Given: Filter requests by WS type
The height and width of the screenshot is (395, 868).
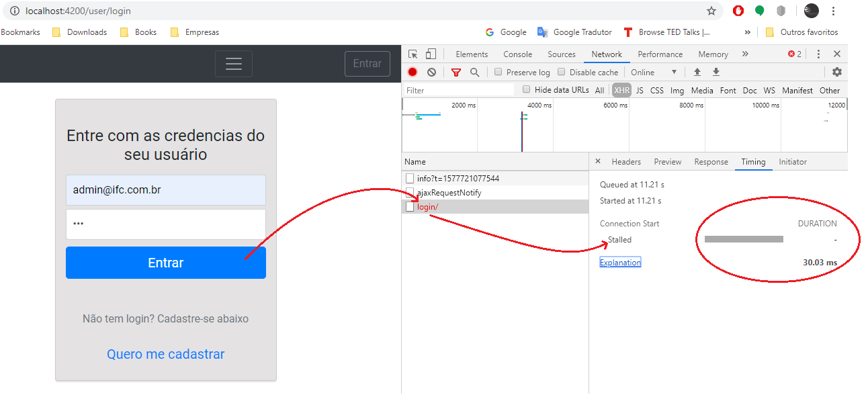Looking at the screenshot, I should coord(769,90).
